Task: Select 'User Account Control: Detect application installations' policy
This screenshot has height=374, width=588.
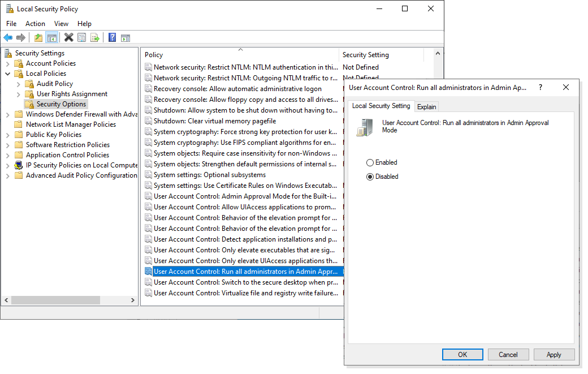Action: pyautogui.click(x=245, y=239)
